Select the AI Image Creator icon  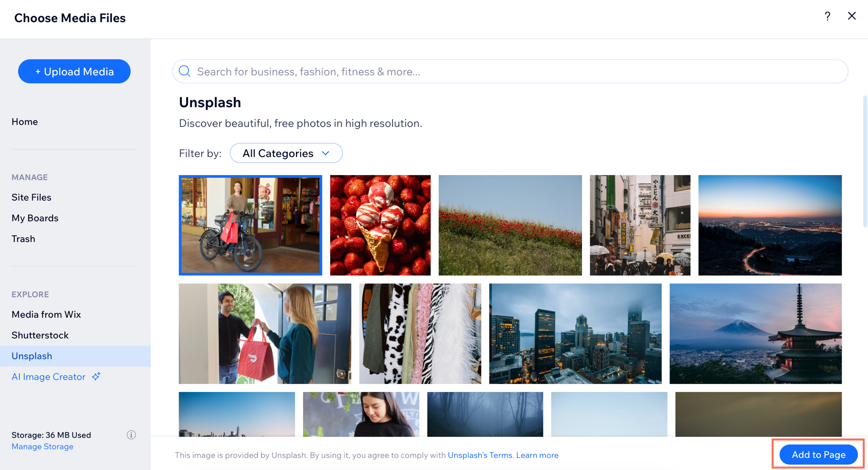click(96, 376)
